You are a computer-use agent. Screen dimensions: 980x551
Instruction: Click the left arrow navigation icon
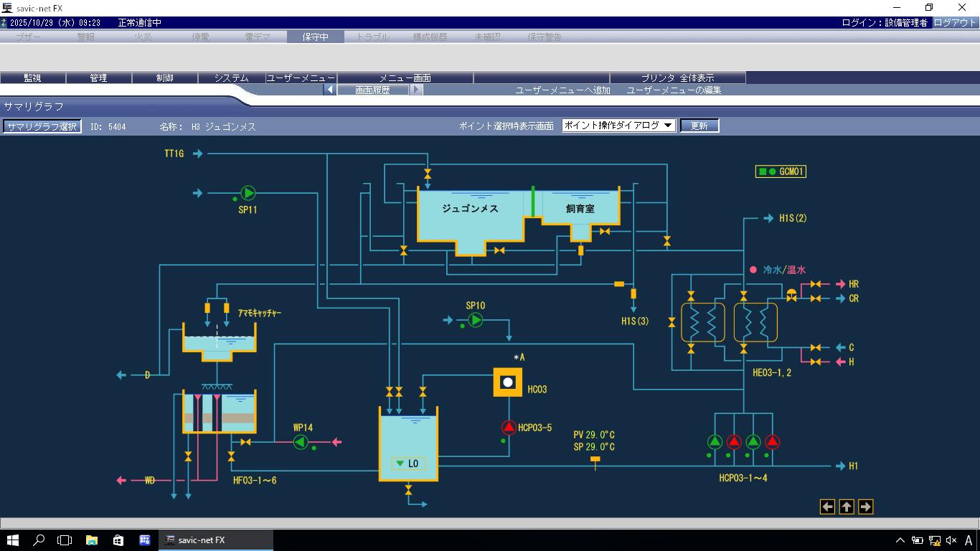pos(827,507)
